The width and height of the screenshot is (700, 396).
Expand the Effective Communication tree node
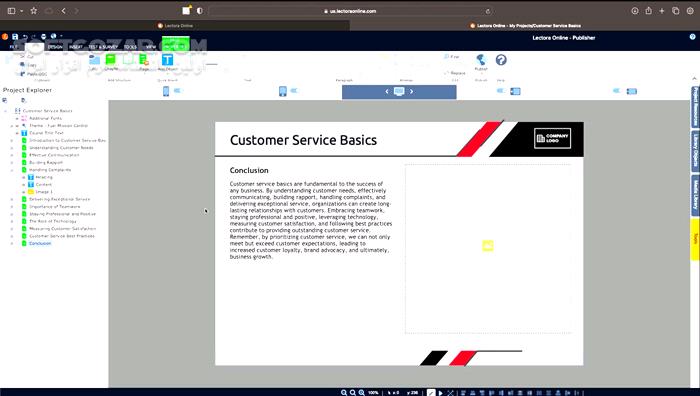(x=12, y=155)
